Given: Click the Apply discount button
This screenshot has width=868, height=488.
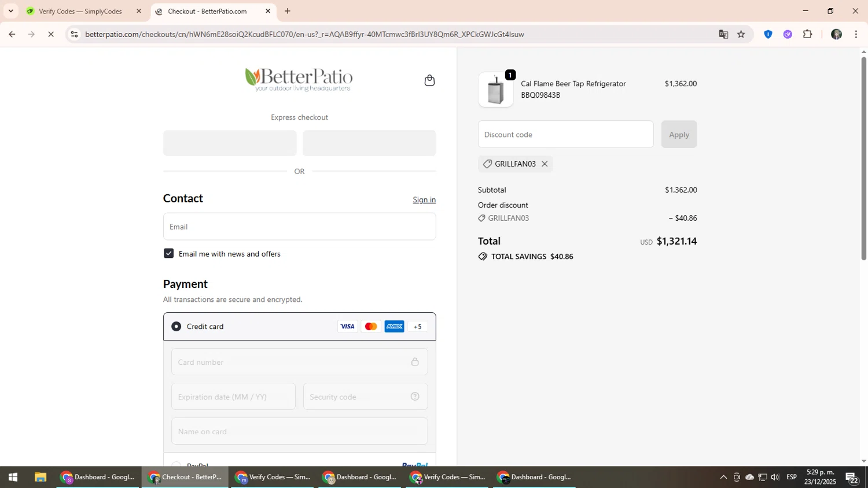Looking at the screenshot, I should pos(679,134).
